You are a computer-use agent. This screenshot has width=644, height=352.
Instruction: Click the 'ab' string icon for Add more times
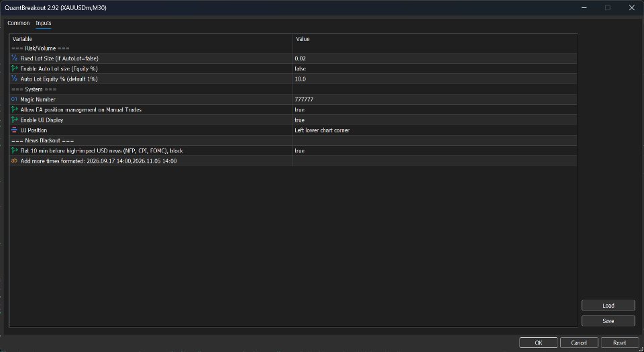pos(14,161)
